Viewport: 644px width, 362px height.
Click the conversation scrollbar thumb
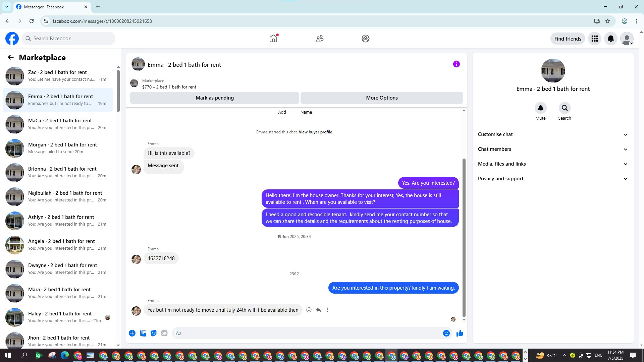[x=464, y=237]
